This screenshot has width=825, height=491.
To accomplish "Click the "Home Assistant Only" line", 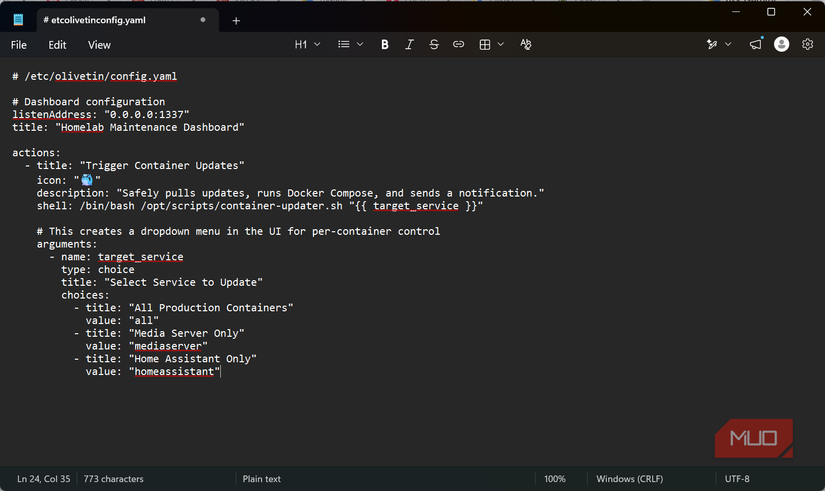I will [x=165, y=359].
